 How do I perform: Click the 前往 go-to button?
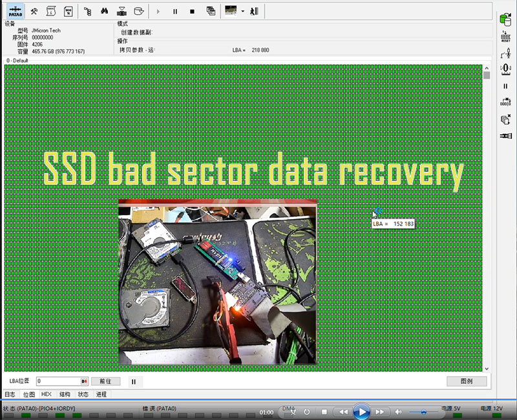pos(105,381)
